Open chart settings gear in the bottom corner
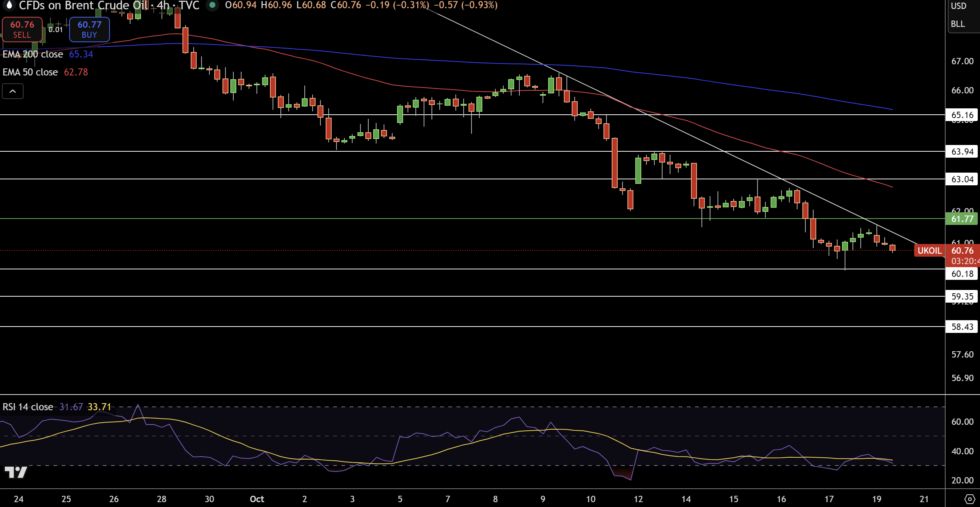980x507 pixels. tap(970, 499)
